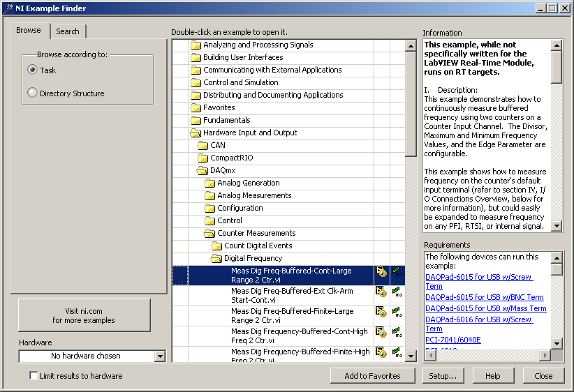Switch to the Browse tab
Viewport: 574px width, 392px height.
coord(29,31)
